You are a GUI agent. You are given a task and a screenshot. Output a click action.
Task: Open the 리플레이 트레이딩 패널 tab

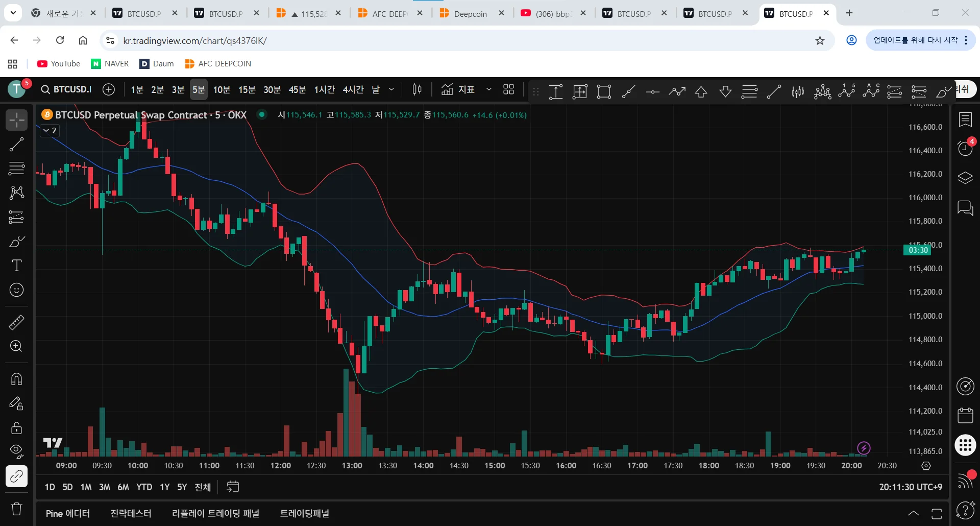tap(215, 513)
